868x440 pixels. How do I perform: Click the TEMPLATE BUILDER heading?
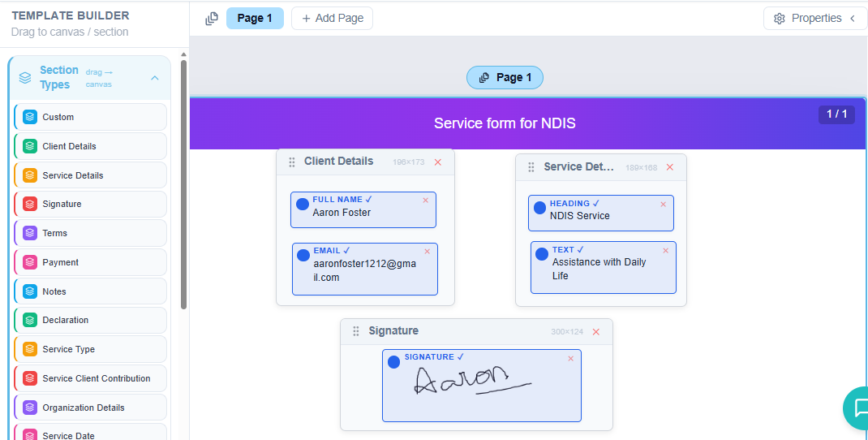71,15
